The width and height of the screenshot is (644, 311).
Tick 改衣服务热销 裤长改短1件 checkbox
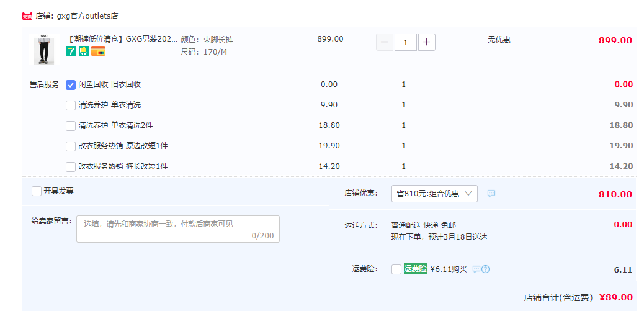[71, 167]
